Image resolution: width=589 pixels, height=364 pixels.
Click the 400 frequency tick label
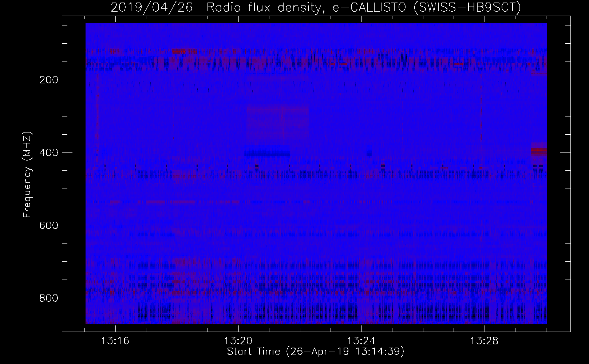[48, 153]
